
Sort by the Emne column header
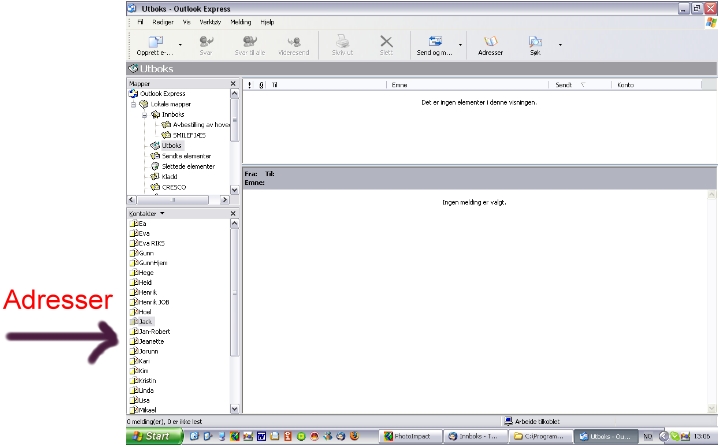coord(467,85)
